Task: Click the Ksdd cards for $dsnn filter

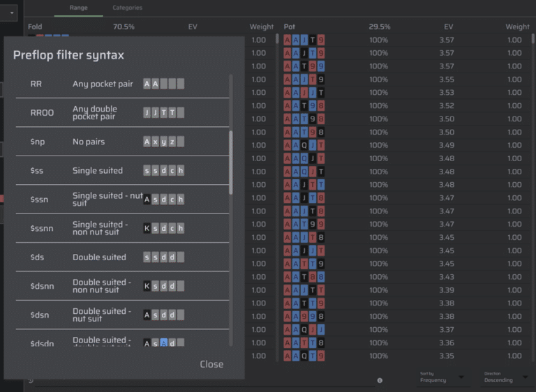Action: 164,287
